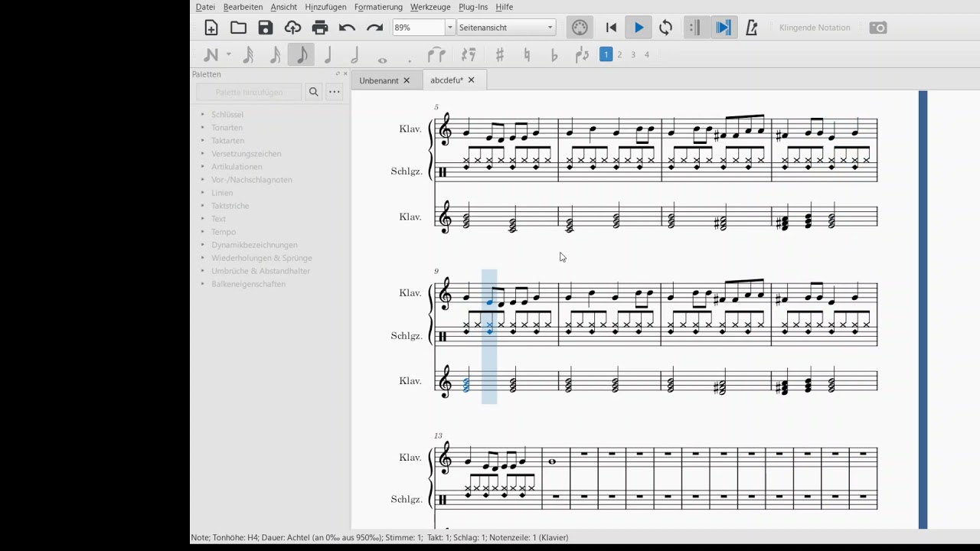
Task: Open zoom percentage dropdown
Action: tap(450, 28)
